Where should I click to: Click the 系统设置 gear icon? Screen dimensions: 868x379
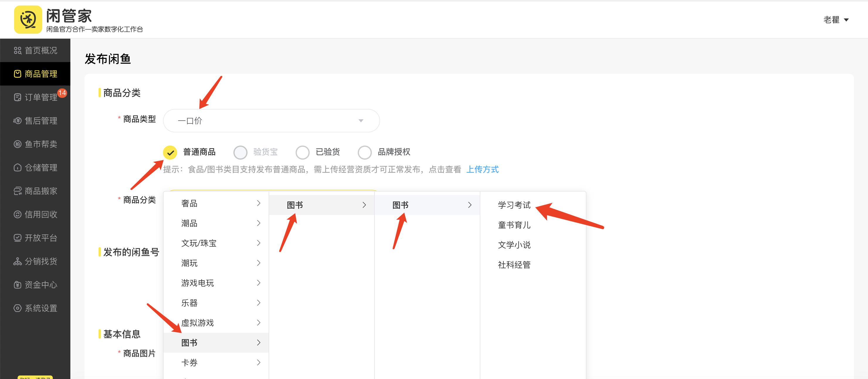[18, 308]
